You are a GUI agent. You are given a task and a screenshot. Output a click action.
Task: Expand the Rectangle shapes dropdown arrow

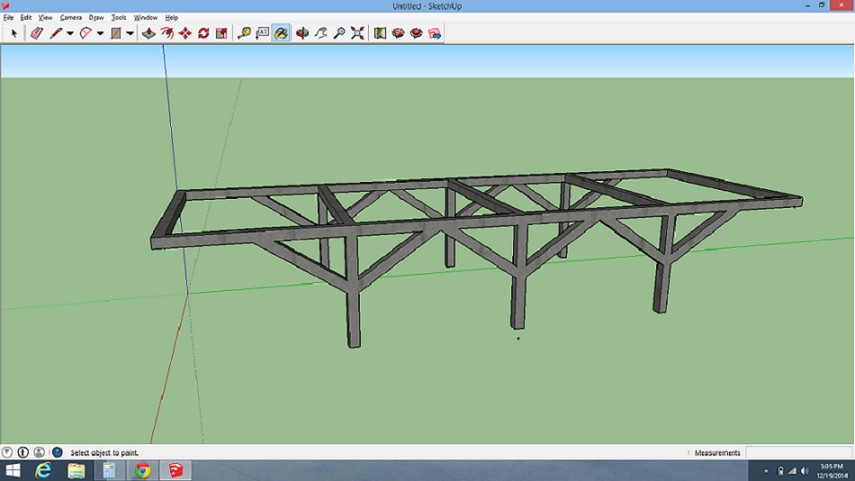(130, 33)
